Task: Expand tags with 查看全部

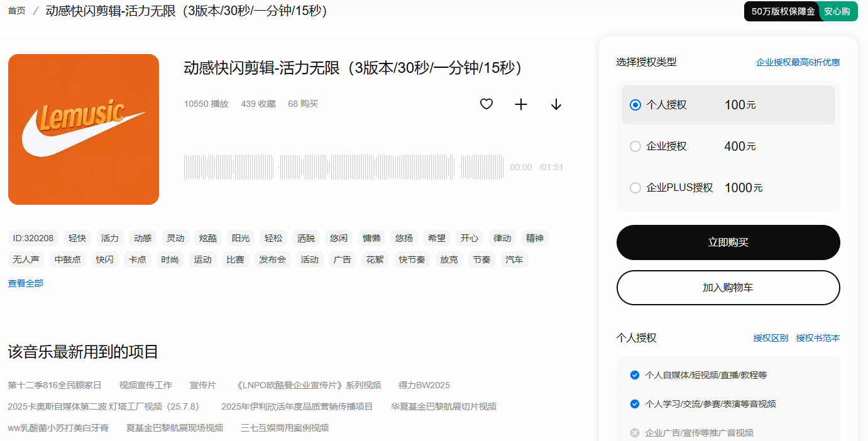Action: click(x=26, y=283)
